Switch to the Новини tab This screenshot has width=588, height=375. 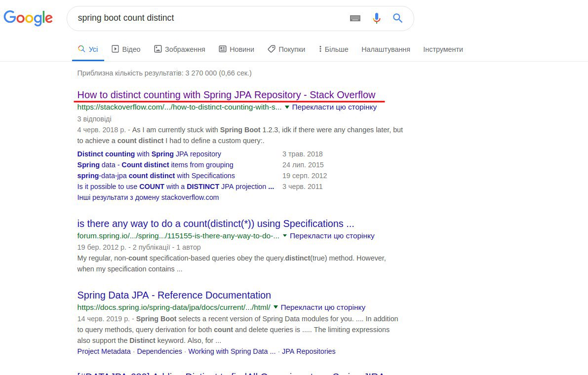coord(236,49)
